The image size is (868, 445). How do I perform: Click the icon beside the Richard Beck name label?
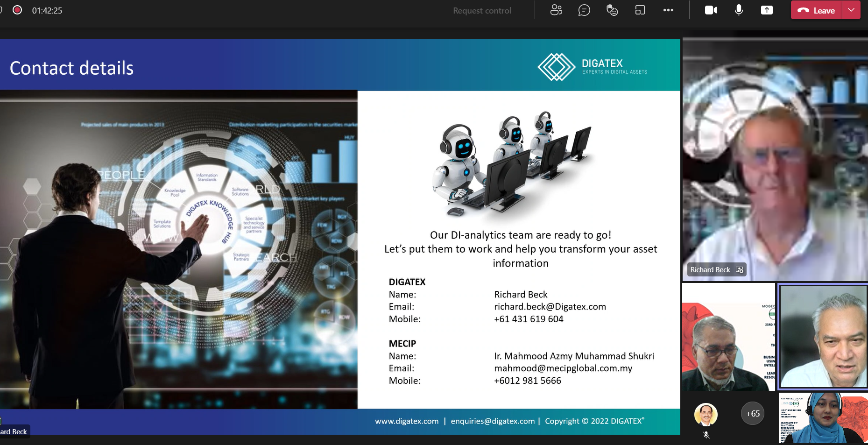[739, 269]
